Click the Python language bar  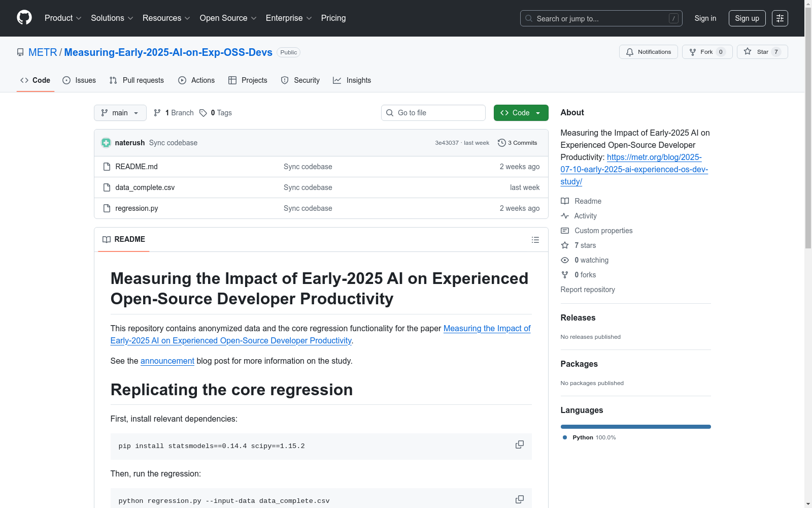636,427
